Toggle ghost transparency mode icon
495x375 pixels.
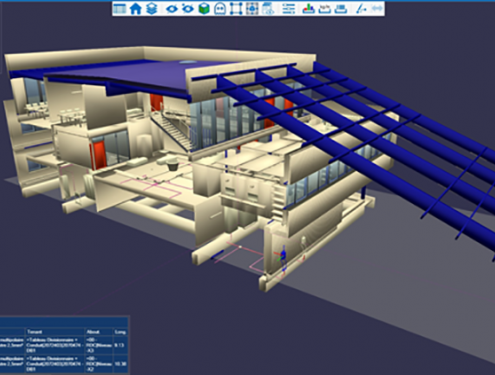point(220,9)
